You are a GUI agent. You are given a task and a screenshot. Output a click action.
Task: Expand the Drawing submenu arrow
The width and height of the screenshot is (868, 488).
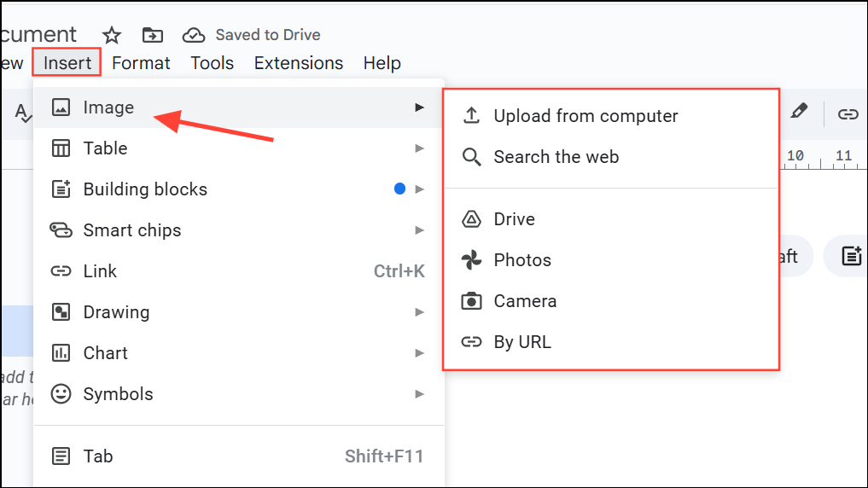pyautogui.click(x=419, y=312)
